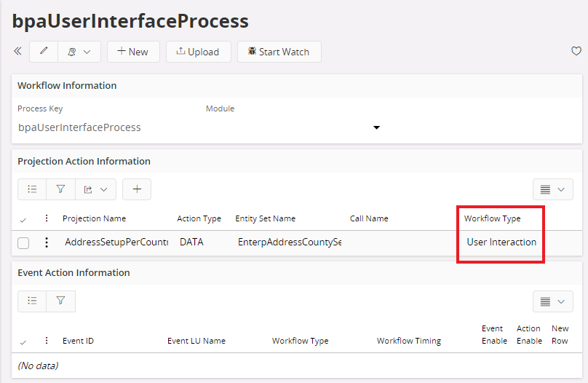Click the Event ID column header
Viewport: 588px width, 383px height.
click(x=78, y=341)
